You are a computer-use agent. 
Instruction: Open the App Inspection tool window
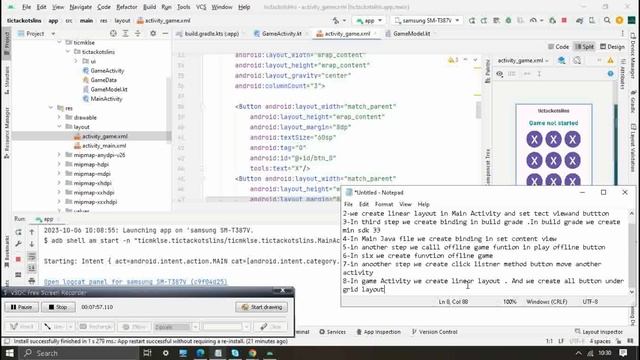[x=378, y=332]
